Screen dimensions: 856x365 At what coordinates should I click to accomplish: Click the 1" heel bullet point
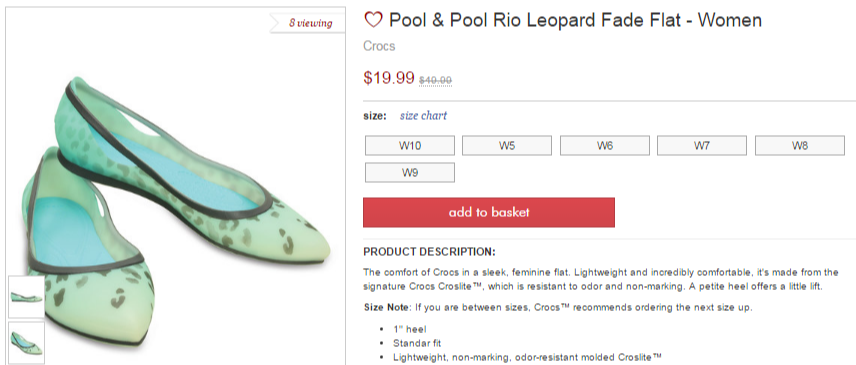[409, 330]
